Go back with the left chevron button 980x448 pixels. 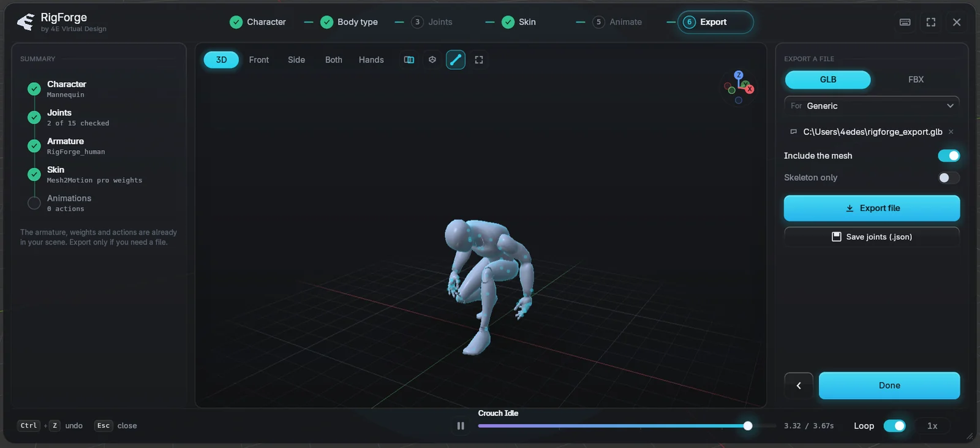[799, 385]
